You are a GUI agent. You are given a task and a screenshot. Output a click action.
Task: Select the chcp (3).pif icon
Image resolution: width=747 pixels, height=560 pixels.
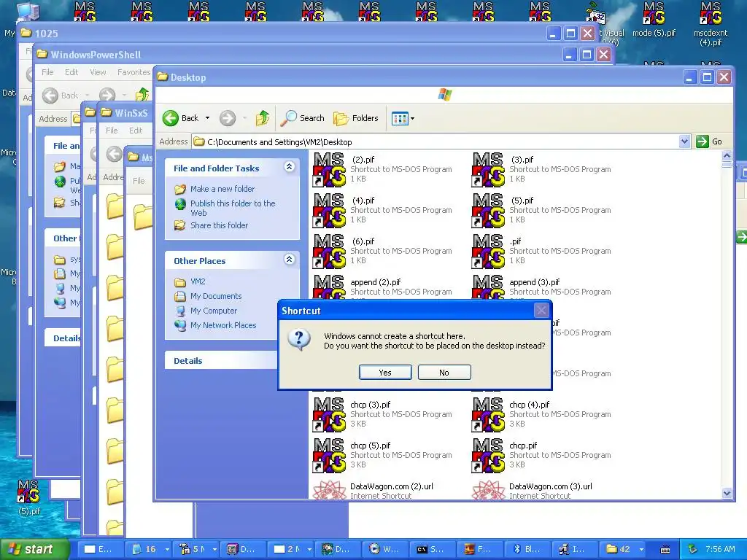click(329, 415)
